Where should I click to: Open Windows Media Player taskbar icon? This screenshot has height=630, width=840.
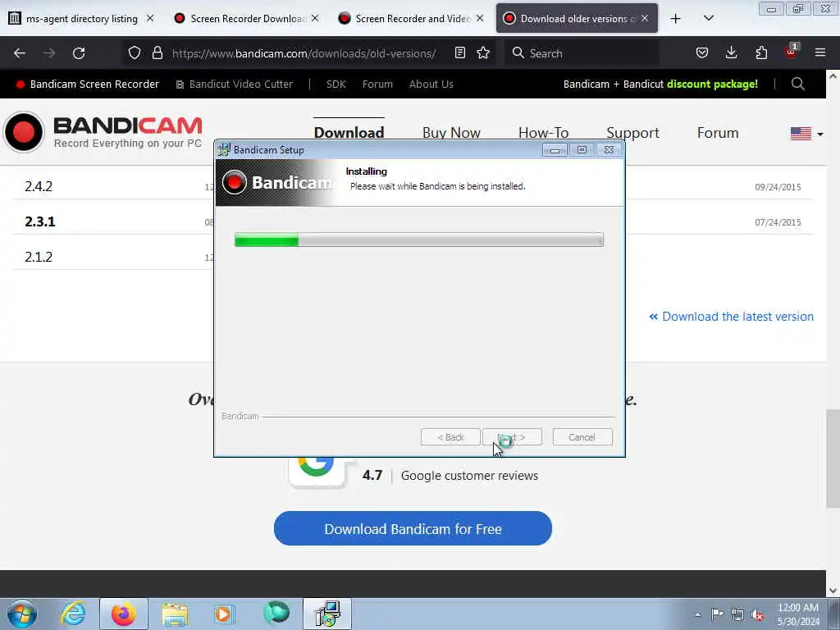[x=224, y=614]
